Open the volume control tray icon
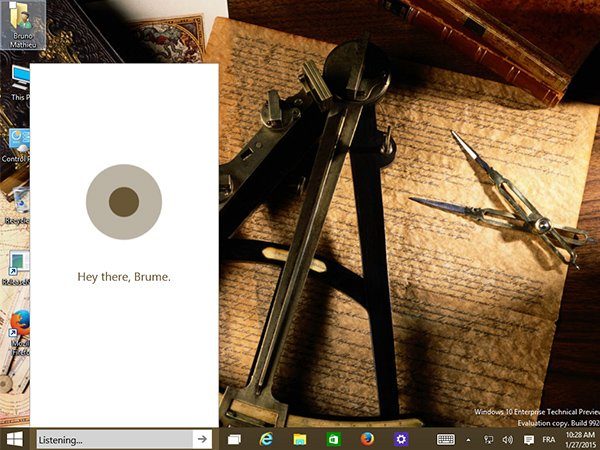 [507, 440]
